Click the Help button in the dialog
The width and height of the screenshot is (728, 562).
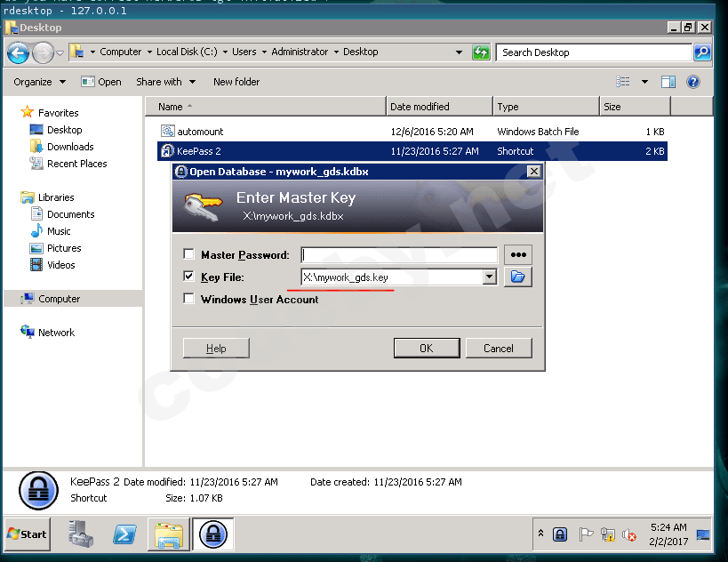point(216,348)
